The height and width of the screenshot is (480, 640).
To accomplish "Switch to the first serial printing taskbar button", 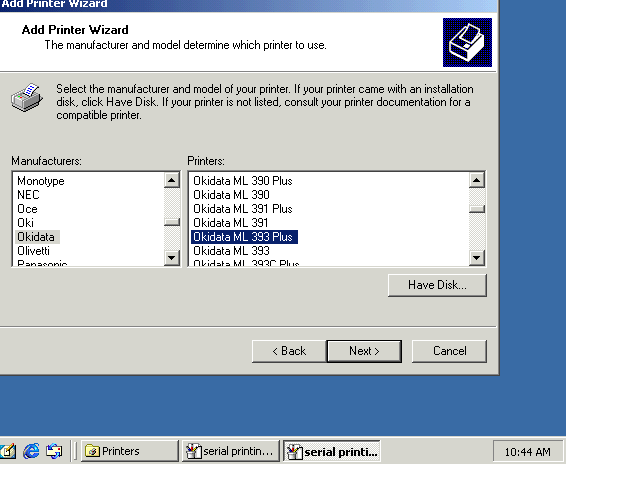I will click(230, 451).
